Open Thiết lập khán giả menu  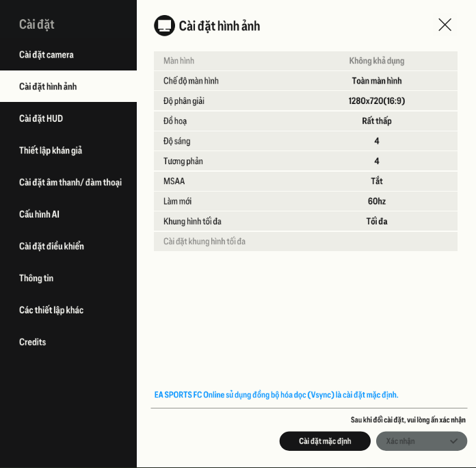[x=51, y=151]
